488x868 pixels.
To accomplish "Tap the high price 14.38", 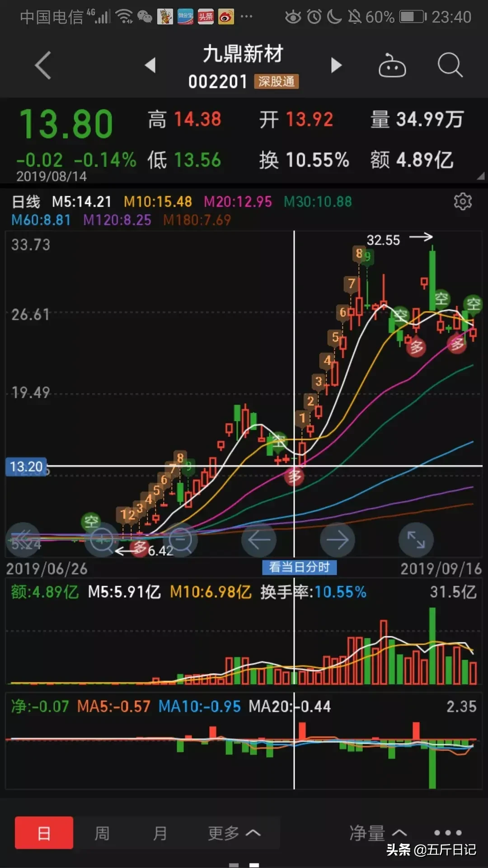I will pos(197,120).
